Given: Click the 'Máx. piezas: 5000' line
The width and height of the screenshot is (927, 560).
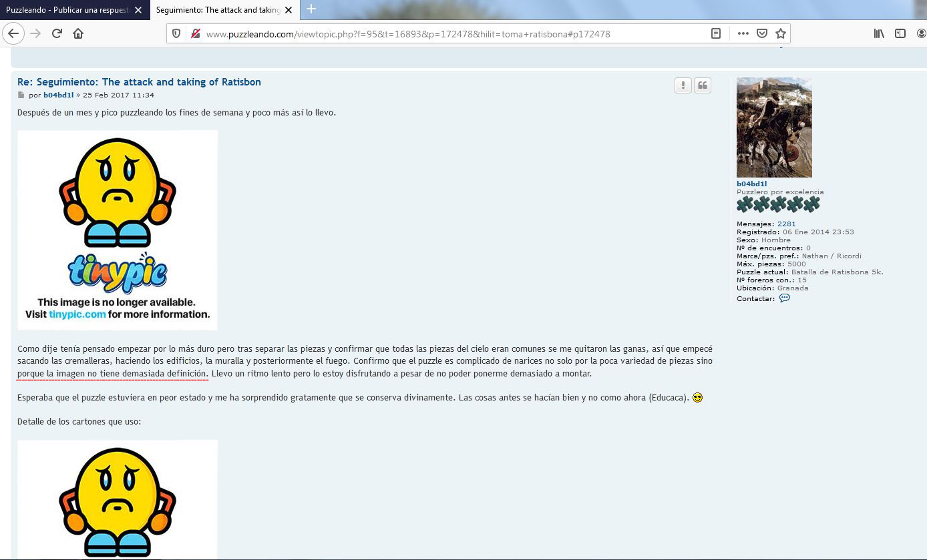Looking at the screenshot, I should coord(771,264).
